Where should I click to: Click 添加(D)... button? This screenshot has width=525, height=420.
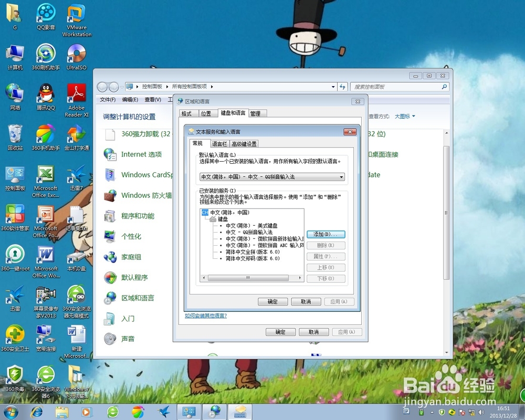[x=326, y=234]
